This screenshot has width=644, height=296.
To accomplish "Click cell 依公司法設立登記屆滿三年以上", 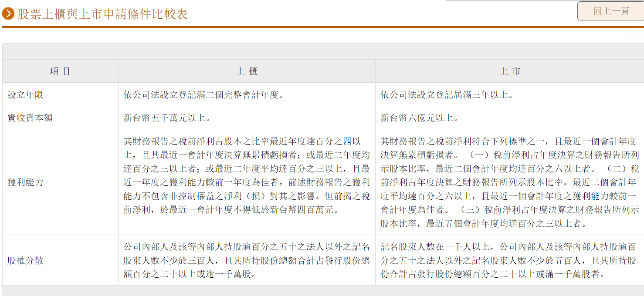I will (x=509, y=94).
